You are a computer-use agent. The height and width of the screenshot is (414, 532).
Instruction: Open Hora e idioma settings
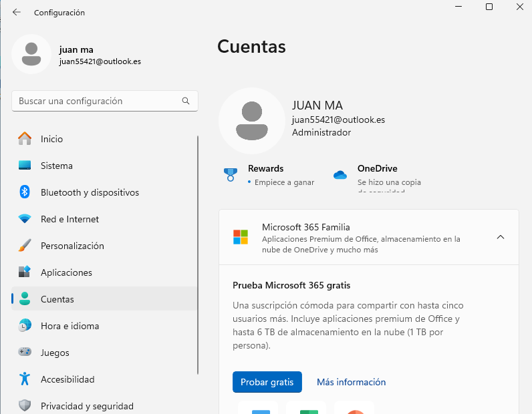pyautogui.click(x=104, y=325)
